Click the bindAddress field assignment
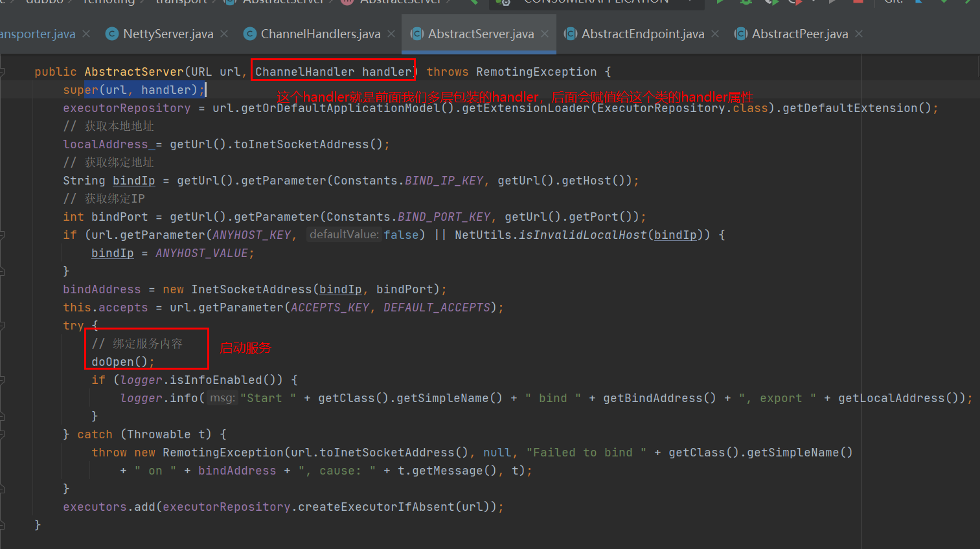 [x=102, y=289]
